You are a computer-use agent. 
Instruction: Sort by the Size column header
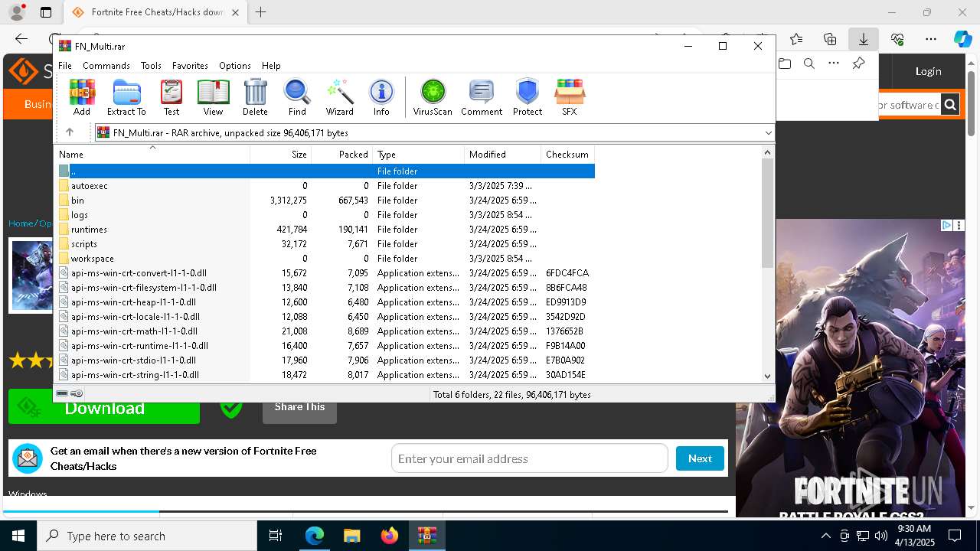click(281, 155)
